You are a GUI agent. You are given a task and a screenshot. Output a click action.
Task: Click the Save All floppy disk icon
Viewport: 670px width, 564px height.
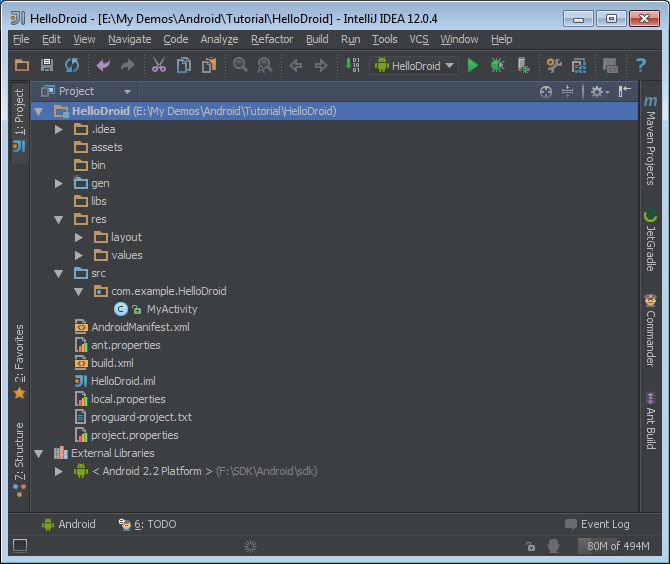click(x=47, y=65)
